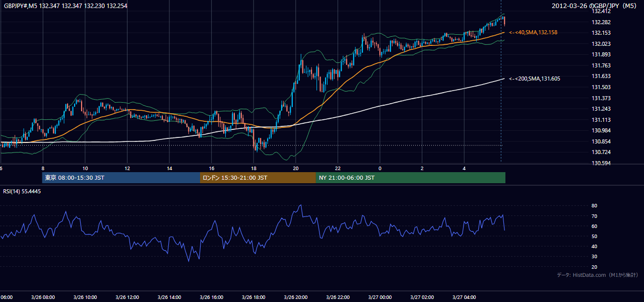Viewport: 644px width, 302px height.
Task: Click price axis value 130.594
Action: pos(601,163)
